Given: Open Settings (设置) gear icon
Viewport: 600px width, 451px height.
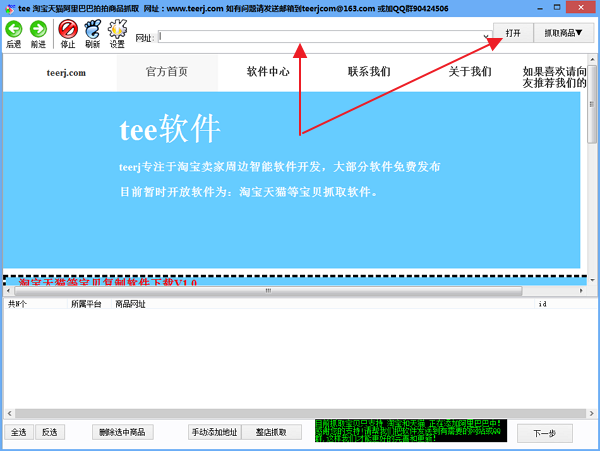Looking at the screenshot, I should coord(117,29).
